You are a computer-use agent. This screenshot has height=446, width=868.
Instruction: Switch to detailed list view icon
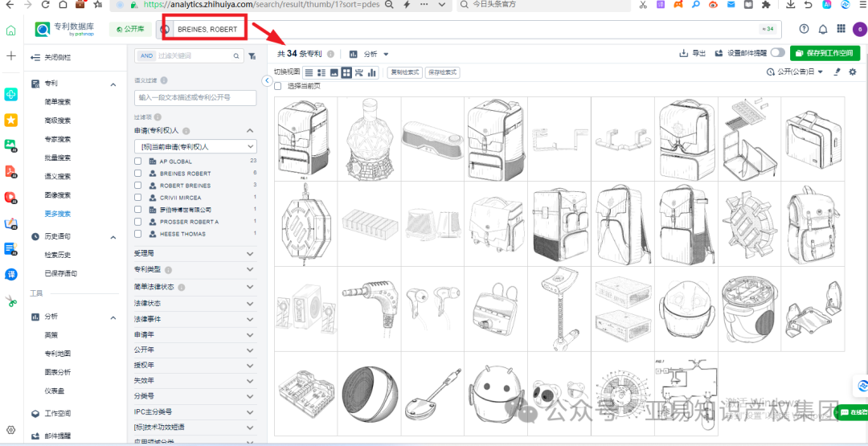click(x=321, y=72)
